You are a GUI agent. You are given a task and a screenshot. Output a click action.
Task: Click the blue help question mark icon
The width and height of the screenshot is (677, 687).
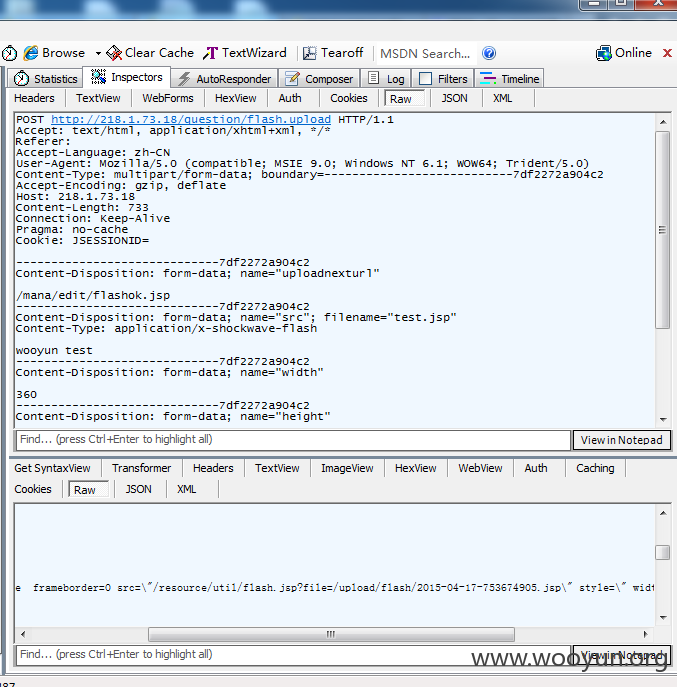[x=489, y=53]
